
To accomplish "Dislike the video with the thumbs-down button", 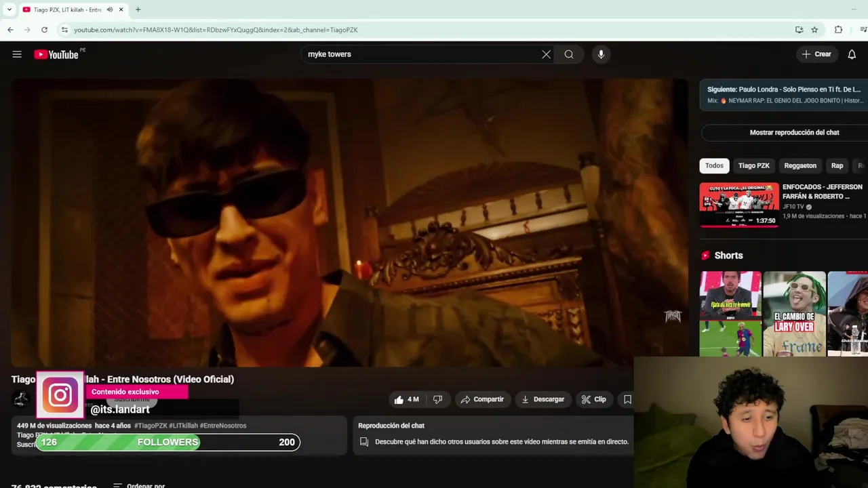I will click(x=438, y=399).
